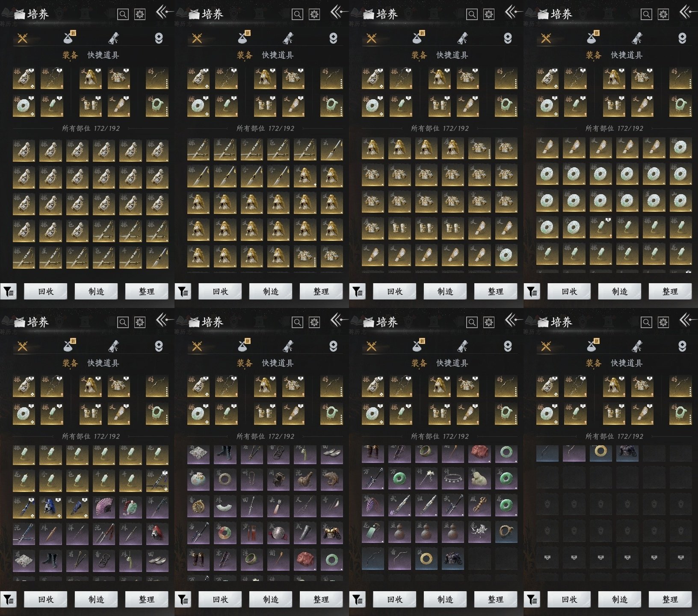Select the white jade beast figurine
The height and width of the screenshot is (616, 698).
pyautogui.click(x=479, y=479)
